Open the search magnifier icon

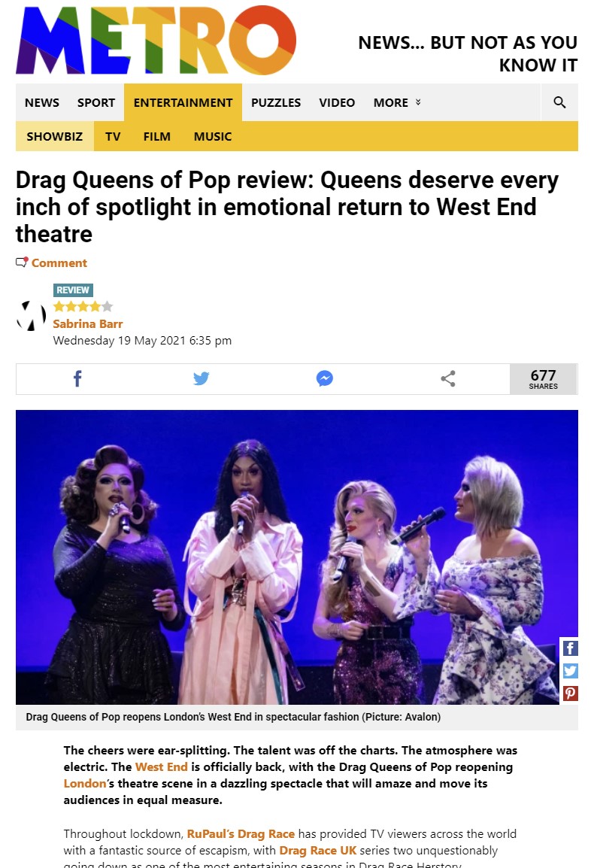(559, 102)
